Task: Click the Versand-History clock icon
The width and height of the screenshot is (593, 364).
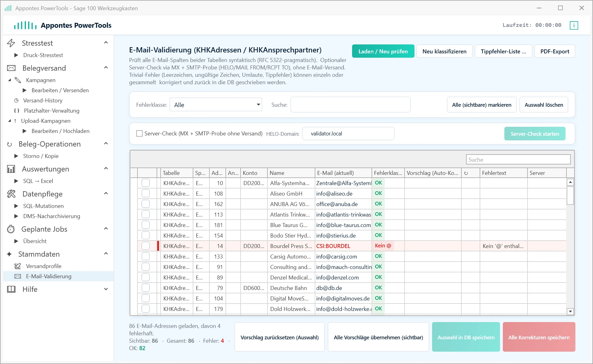Action: click(x=16, y=101)
